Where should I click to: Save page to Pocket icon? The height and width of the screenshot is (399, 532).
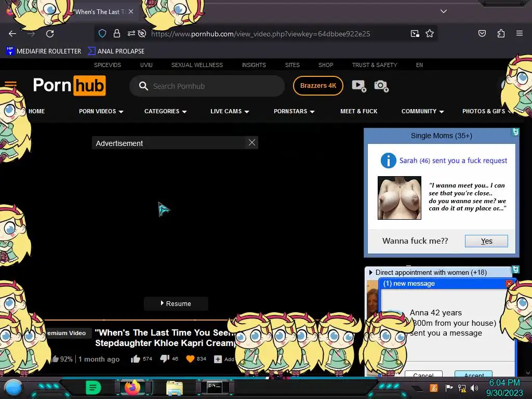pyautogui.click(x=482, y=33)
